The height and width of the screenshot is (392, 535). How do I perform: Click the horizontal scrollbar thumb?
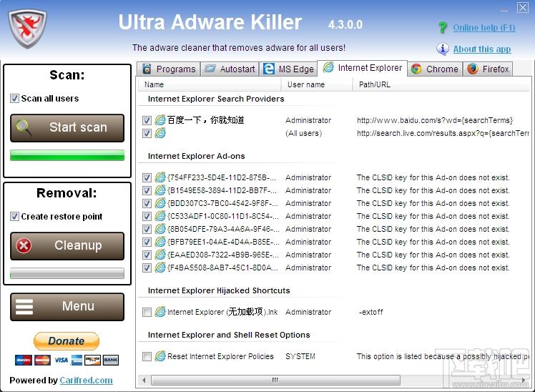point(275,380)
